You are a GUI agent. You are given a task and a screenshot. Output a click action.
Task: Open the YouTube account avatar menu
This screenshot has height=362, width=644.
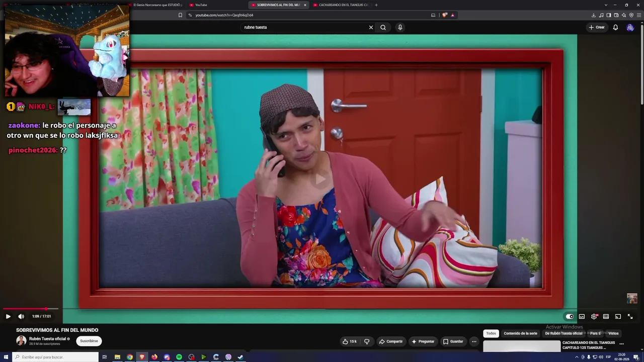pos(630,27)
